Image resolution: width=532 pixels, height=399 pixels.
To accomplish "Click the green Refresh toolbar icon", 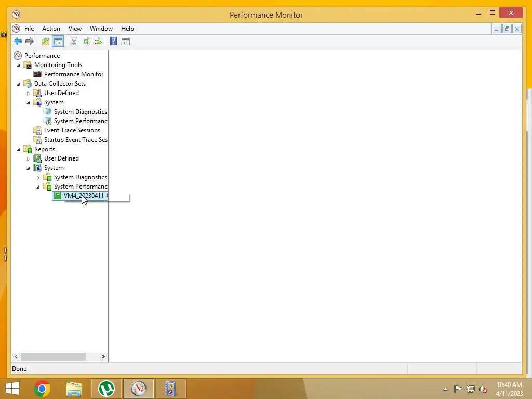I will click(86, 42).
